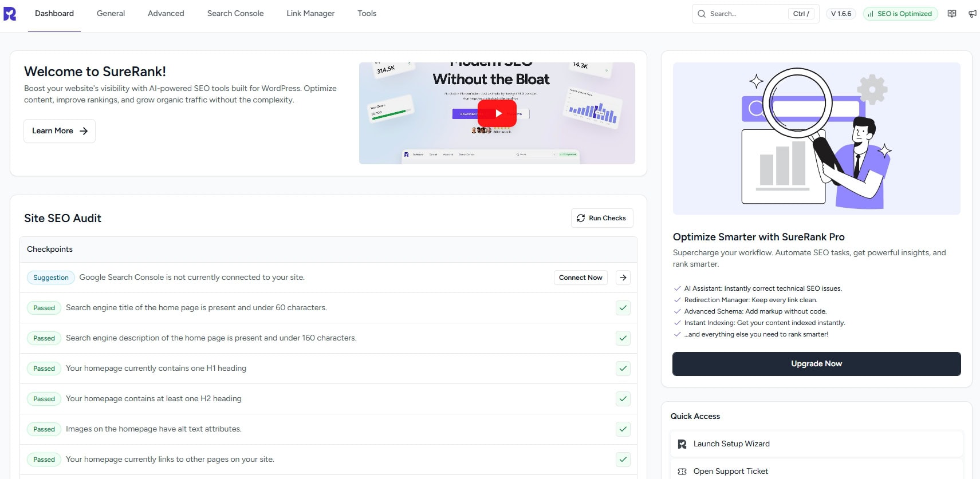Click the Open Support Ticket icon
Viewport: 980px width, 479px height.
tap(682, 472)
